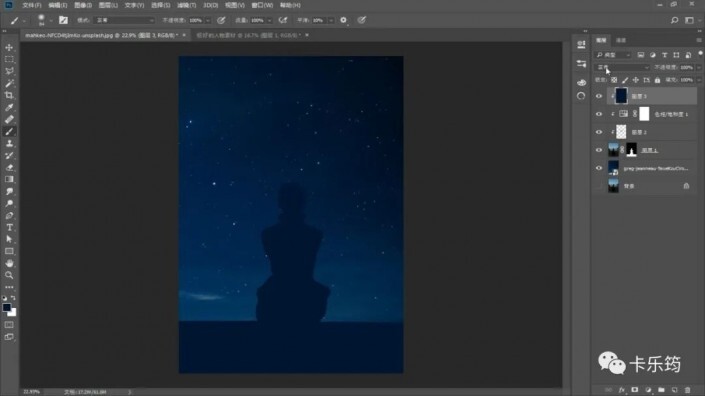Show the hidden background layer
This screenshot has width=705, height=396.
[599, 186]
